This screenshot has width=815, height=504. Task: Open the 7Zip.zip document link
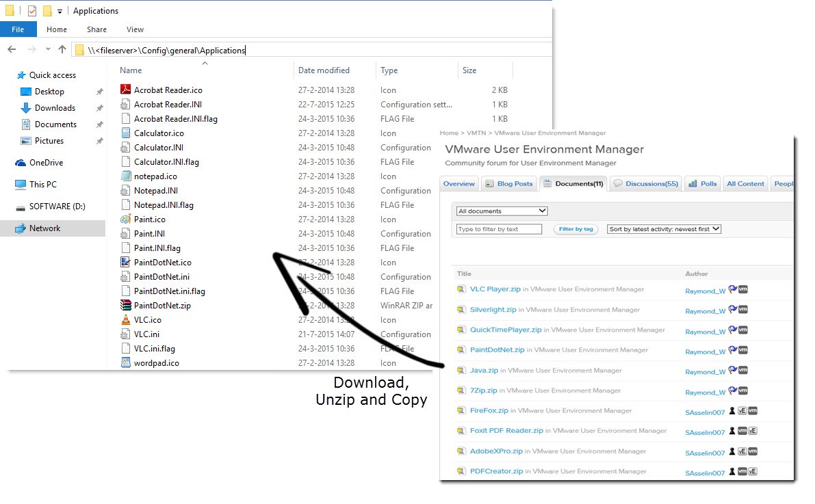(x=483, y=390)
